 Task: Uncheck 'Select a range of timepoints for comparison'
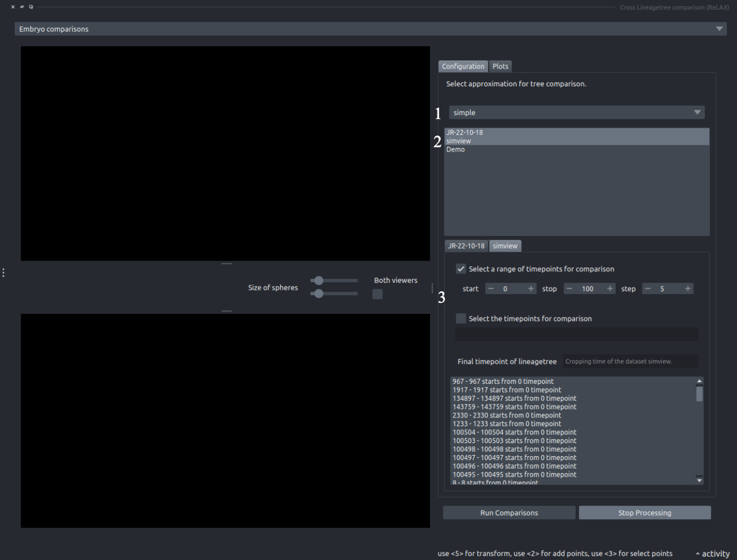pos(461,268)
